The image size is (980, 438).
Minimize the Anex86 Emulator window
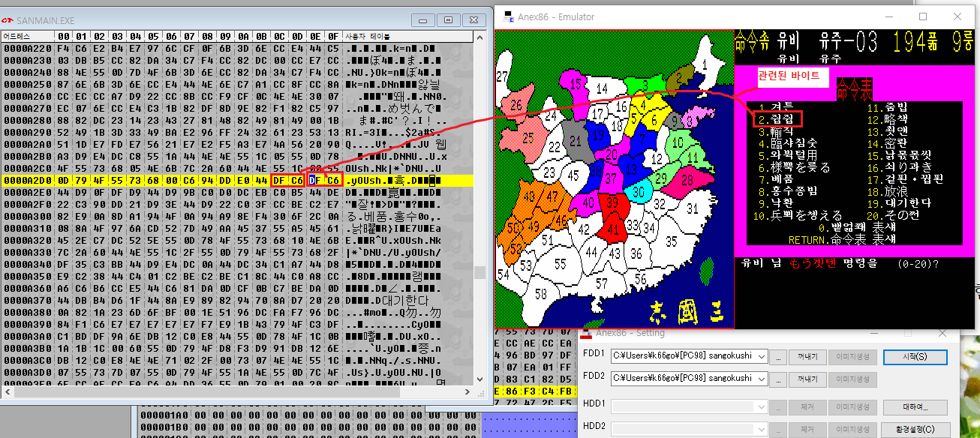tap(888, 16)
